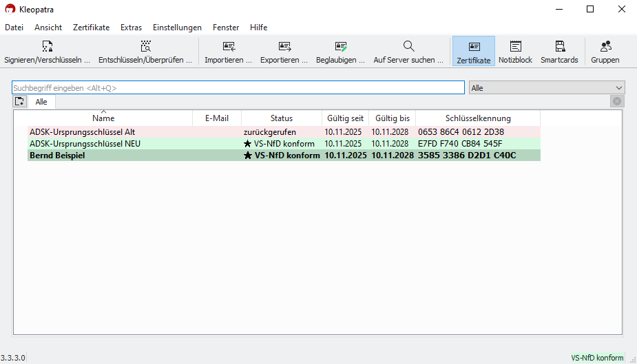Click the Signieren/Verschlüsseln toolbar icon
The image size is (637, 364).
(47, 47)
